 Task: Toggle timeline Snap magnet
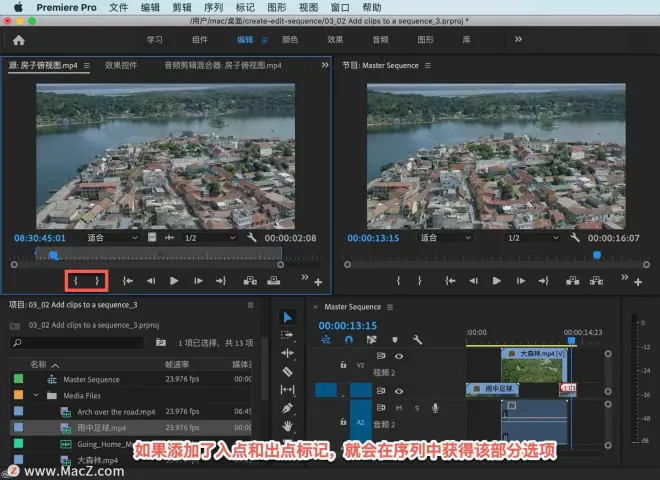[x=349, y=339]
